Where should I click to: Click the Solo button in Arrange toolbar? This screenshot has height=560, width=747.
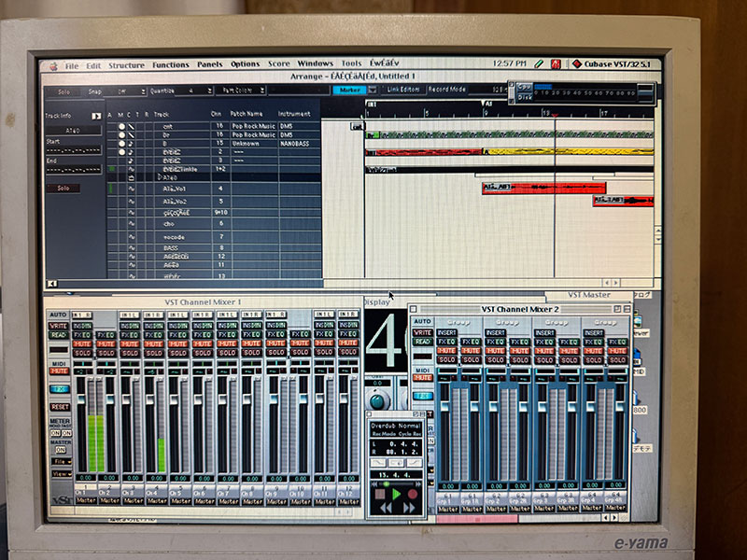click(x=63, y=91)
